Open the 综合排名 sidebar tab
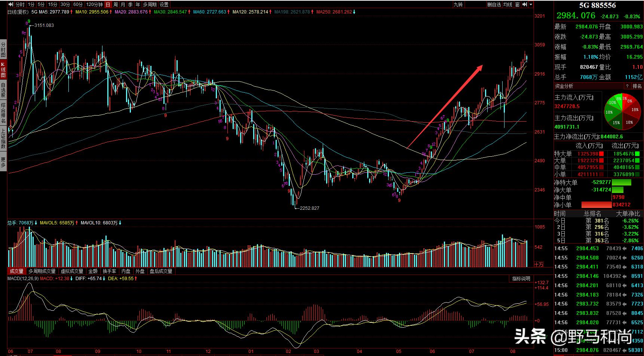 (x=3, y=113)
